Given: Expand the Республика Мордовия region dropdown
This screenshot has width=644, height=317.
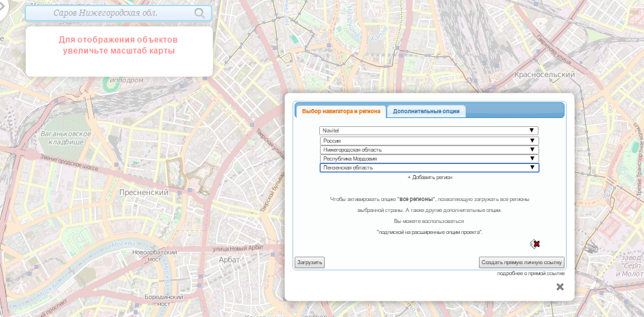Looking at the screenshot, I should click(x=429, y=158).
